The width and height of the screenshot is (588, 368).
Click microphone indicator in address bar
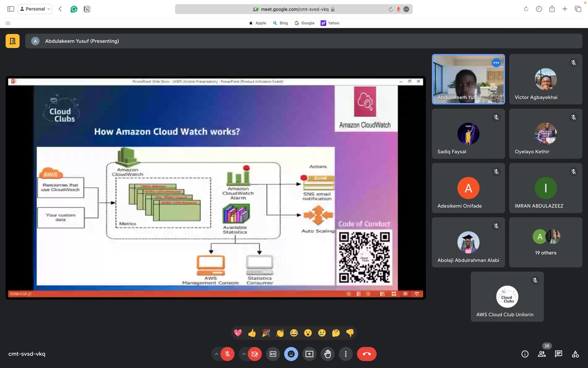[398, 9]
